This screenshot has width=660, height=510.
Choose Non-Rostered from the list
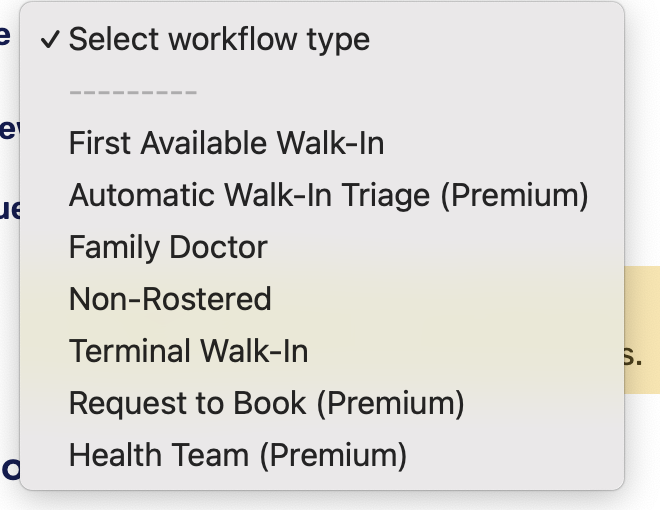[x=170, y=299]
